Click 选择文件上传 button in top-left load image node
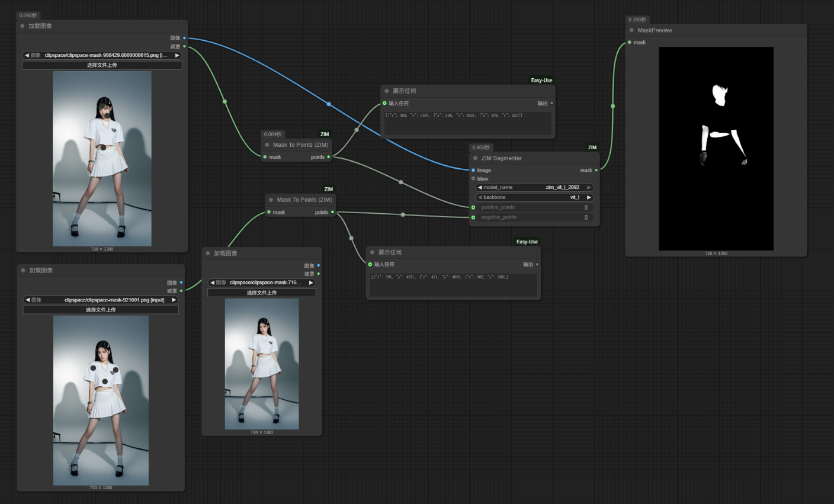The width and height of the screenshot is (834, 504). 102,65
